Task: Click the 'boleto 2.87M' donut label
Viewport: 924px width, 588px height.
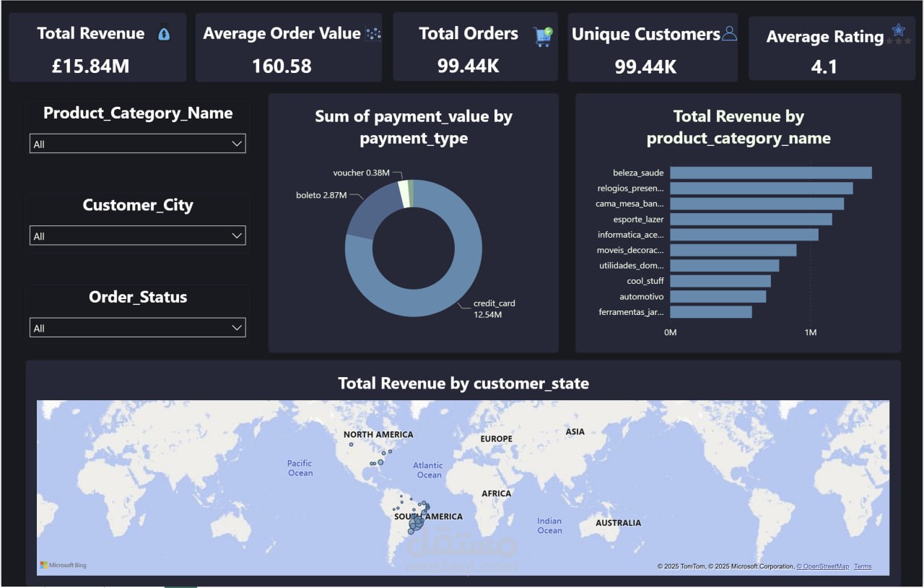Action: (x=321, y=195)
